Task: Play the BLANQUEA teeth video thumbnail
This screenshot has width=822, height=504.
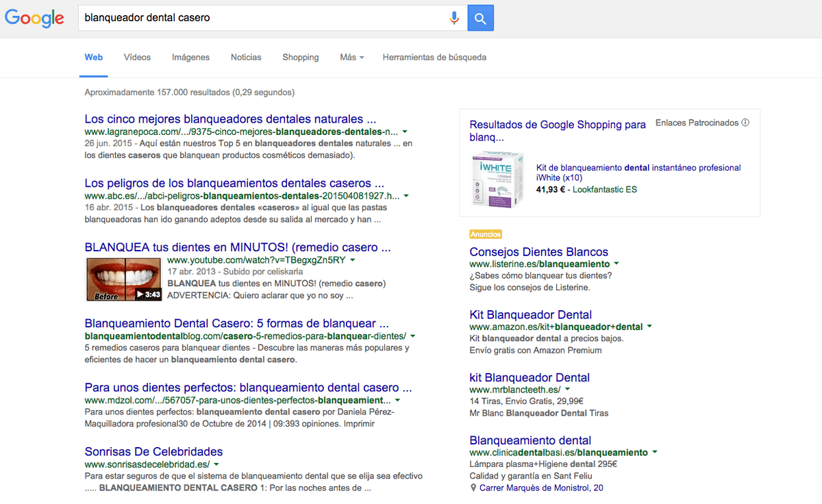Action: pyautogui.click(x=124, y=279)
